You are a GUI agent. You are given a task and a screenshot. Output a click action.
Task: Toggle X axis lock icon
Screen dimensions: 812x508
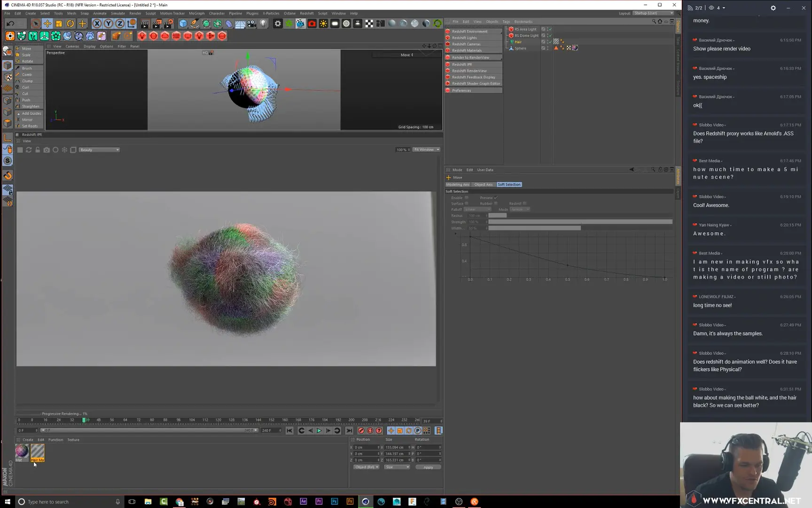(x=97, y=24)
